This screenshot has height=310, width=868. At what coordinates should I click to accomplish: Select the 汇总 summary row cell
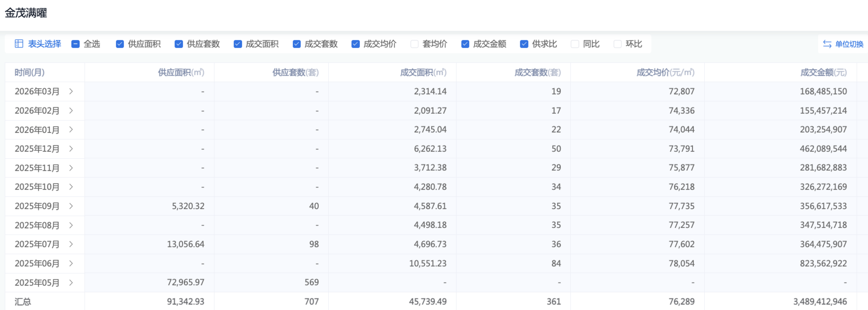coord(23,301)
